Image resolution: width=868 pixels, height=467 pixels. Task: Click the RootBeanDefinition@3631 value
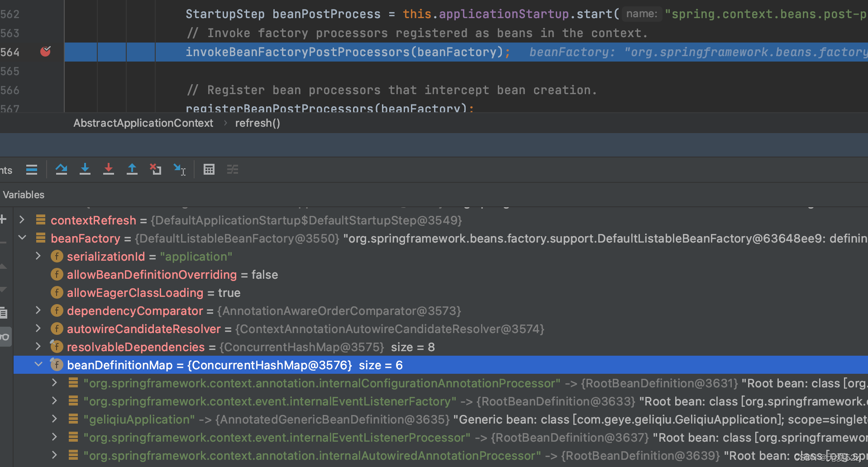[659, 383]
